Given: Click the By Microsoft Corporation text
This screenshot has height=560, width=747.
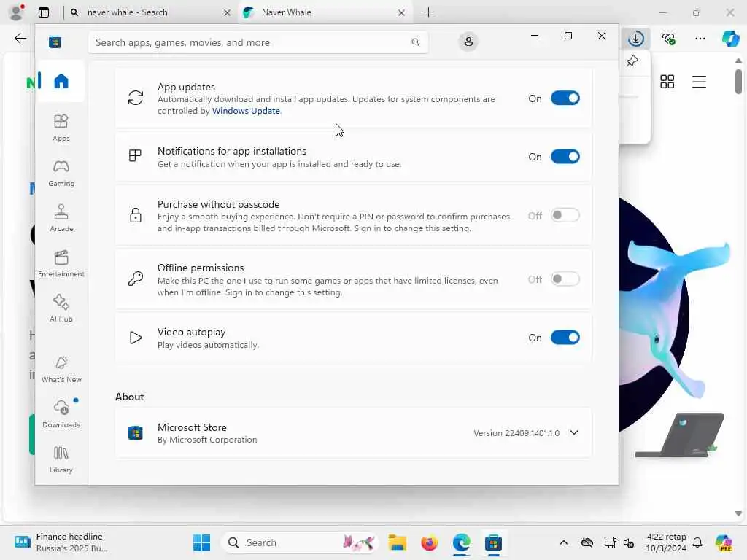Looking at the screenshot, I should coord(207,440).
